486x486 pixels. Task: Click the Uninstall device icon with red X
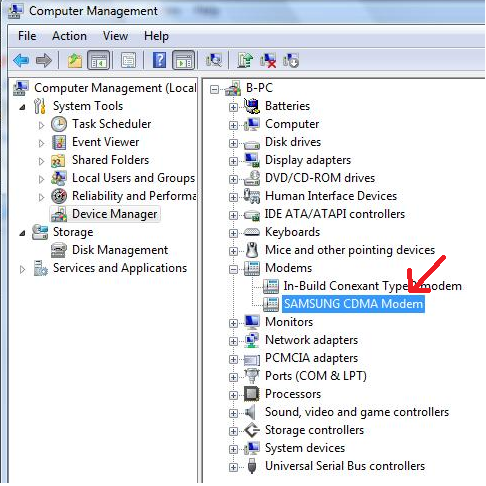coord(268,61)
